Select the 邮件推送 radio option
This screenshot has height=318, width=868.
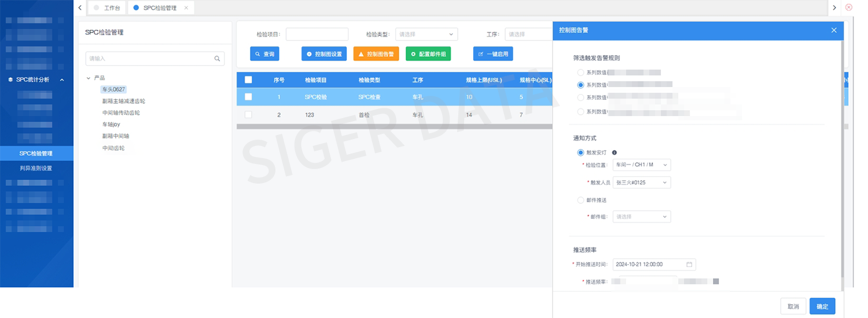point(580,200)
